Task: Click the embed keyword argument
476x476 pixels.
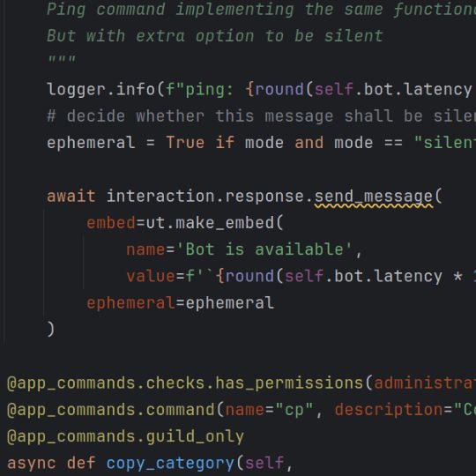Action: click(x=111, y=223)
